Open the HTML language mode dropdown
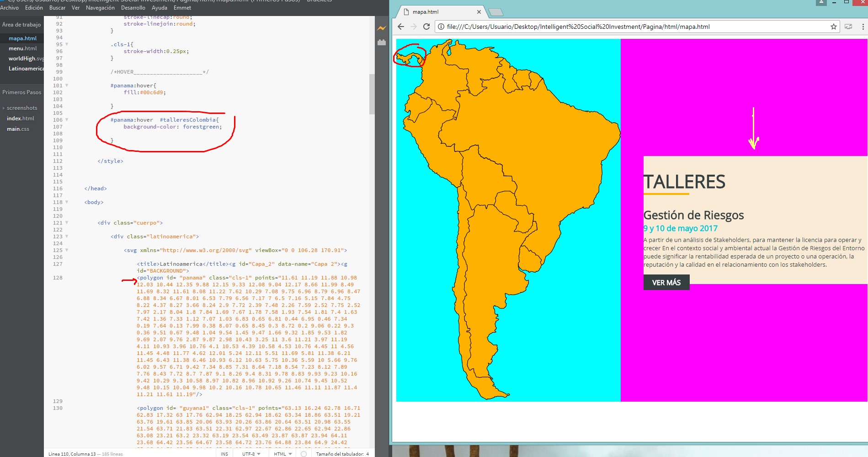The height and width of the screenshot is (457, 868). pos(283,454)
